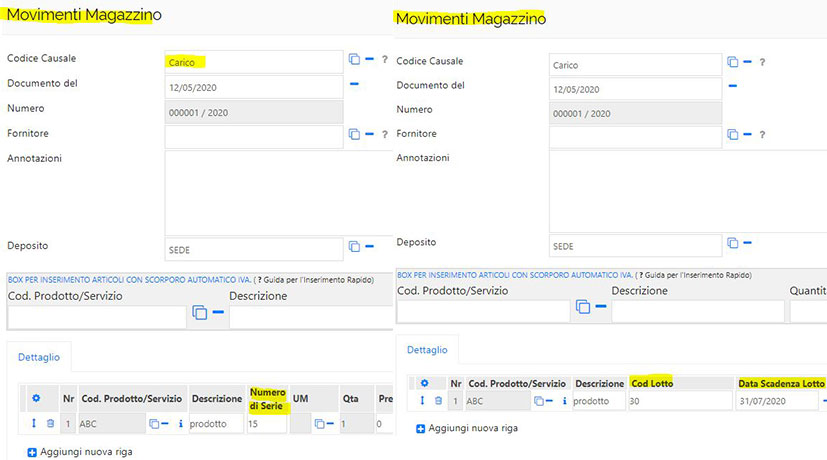Open the Dettaglio tab in the left panel
The image size is (827, 460).
(x=39, y=356)
